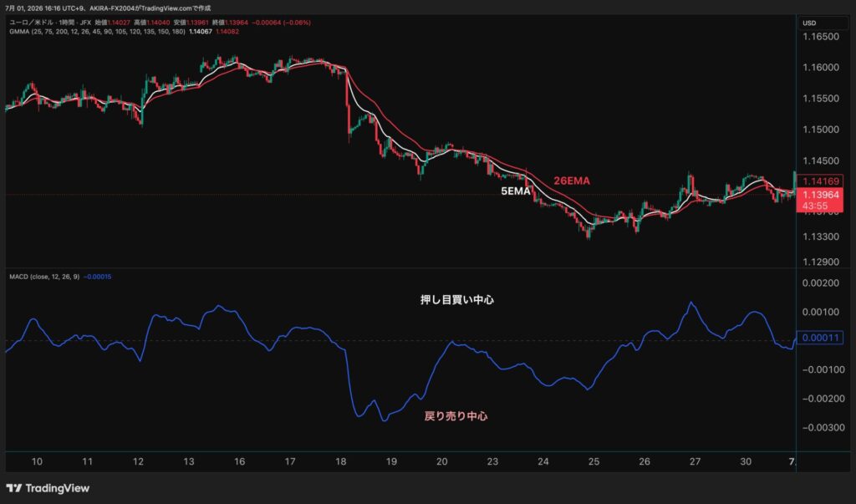Click date 25 on the time axis
Screen dimensions: 856x504
(594, 461)
